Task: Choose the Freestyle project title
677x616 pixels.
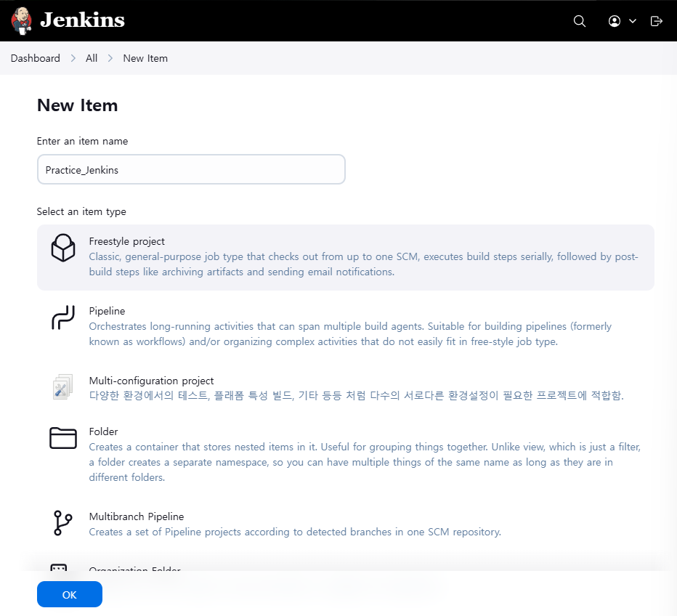Action: click(127, 241)
